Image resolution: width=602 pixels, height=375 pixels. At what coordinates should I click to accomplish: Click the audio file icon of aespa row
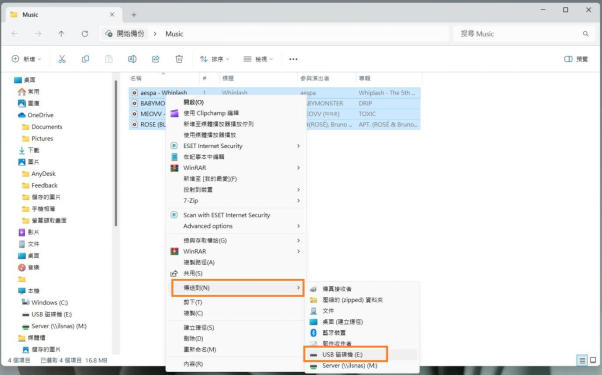134,93
